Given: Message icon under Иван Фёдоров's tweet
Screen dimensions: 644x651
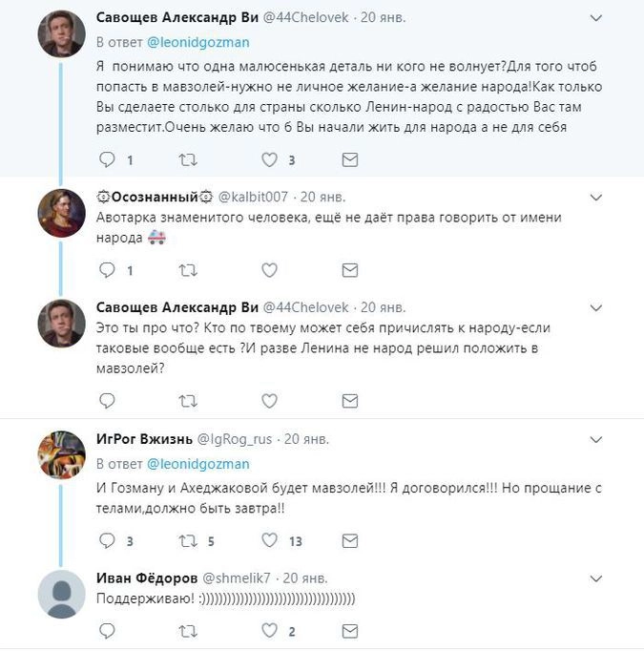Looking at the screenshot, I should pos(351,630).
